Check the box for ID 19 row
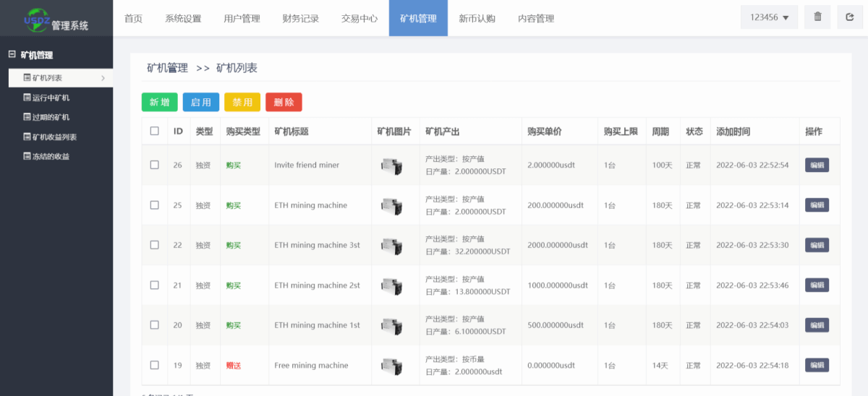This screenshot has height=396, width=868. point(154,365)
